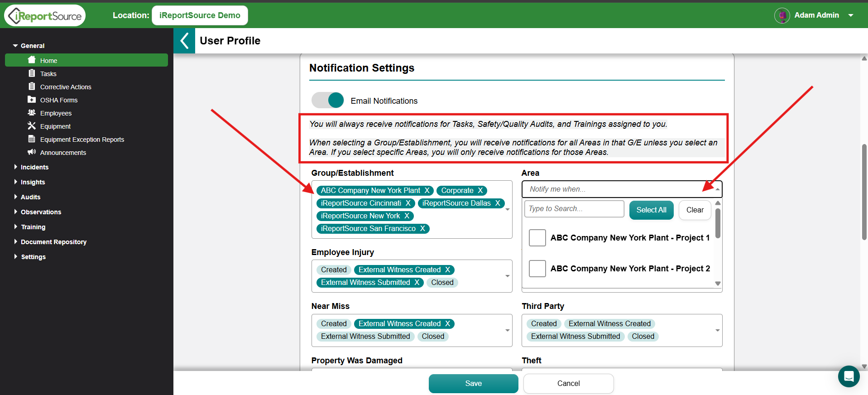Viewport: 868px width, 395px height.
Task: Expand the Audits section
Action: click(x=16, y=197)
